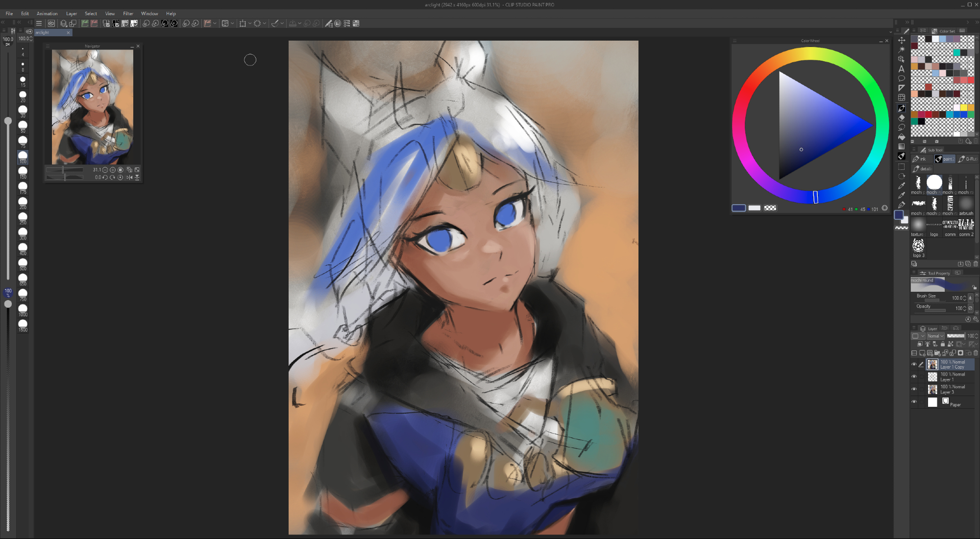Increase the Brush Size stepper value
The width and height of the screenshot is (980, 539).
964,296
